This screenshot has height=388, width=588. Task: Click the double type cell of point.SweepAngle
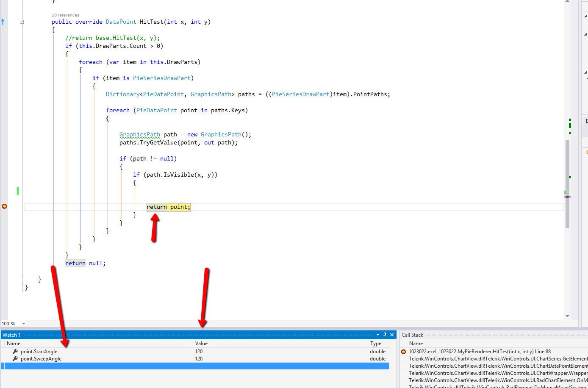pos(378,359)
